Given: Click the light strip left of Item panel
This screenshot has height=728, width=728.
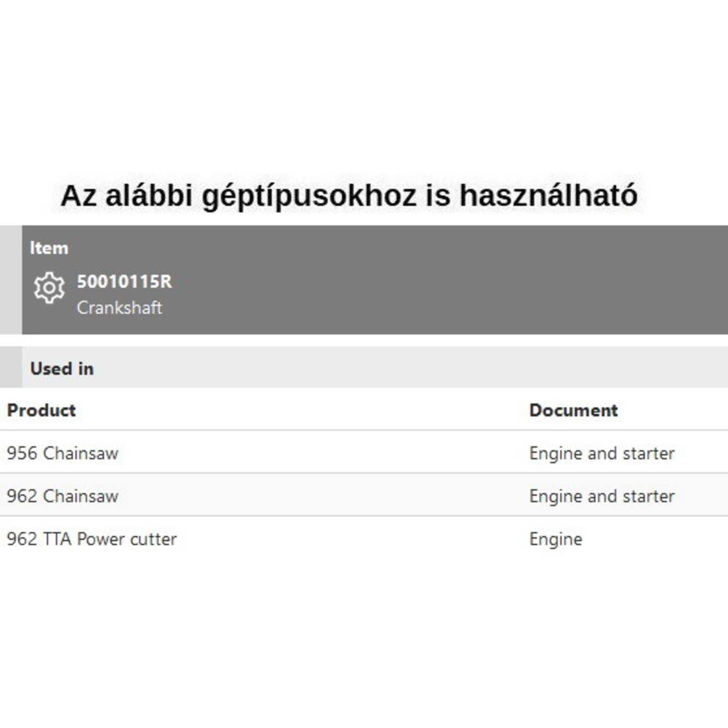Looking at the screenshot, I should 10,280.
